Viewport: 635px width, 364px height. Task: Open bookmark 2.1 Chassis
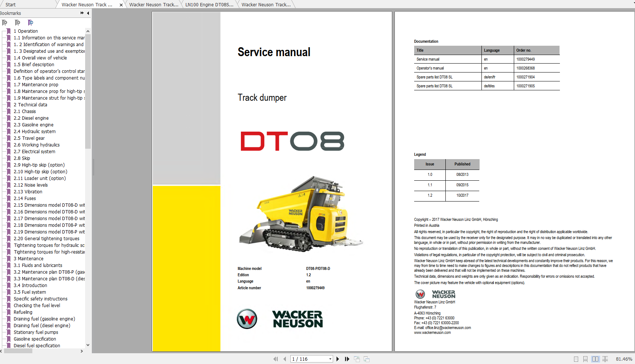[25, 112]
